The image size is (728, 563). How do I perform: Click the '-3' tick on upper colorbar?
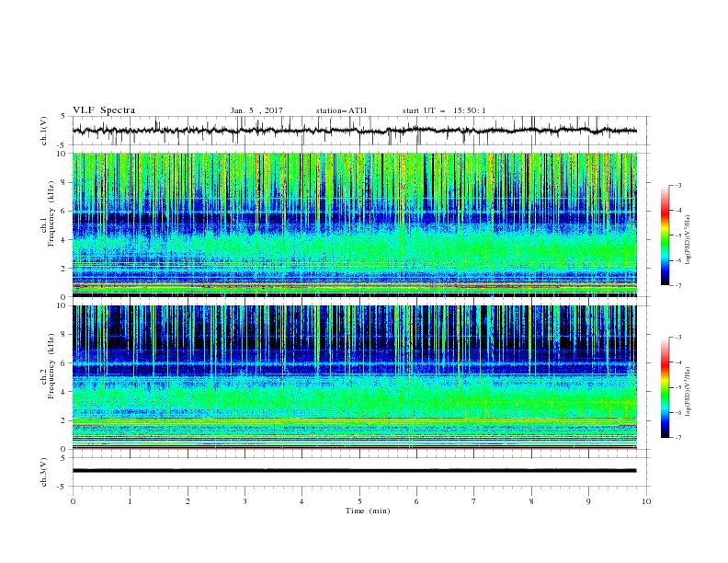click(677, 185)
